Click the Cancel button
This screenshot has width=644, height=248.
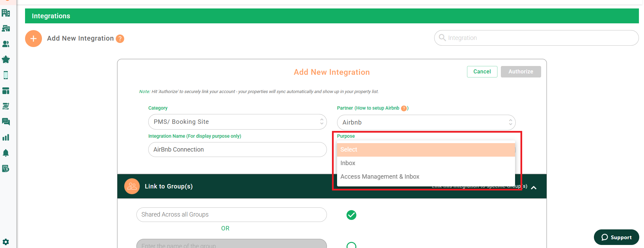pyautogui.click(x=482, y=72)
